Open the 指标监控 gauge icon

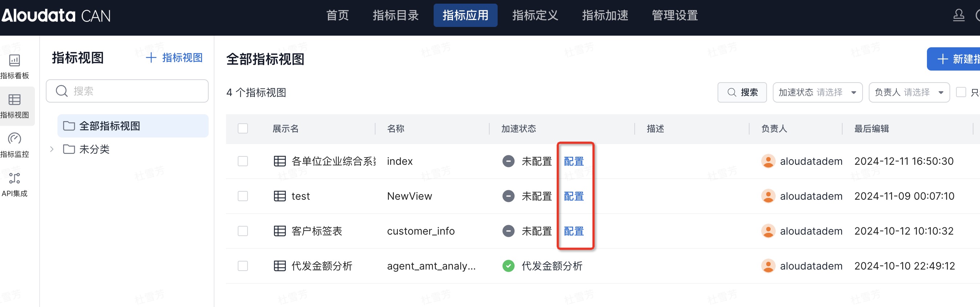[x=15, y=139]
